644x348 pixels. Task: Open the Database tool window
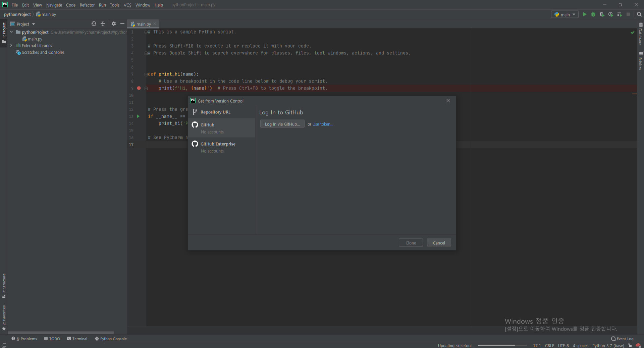[x=640, y=34]
